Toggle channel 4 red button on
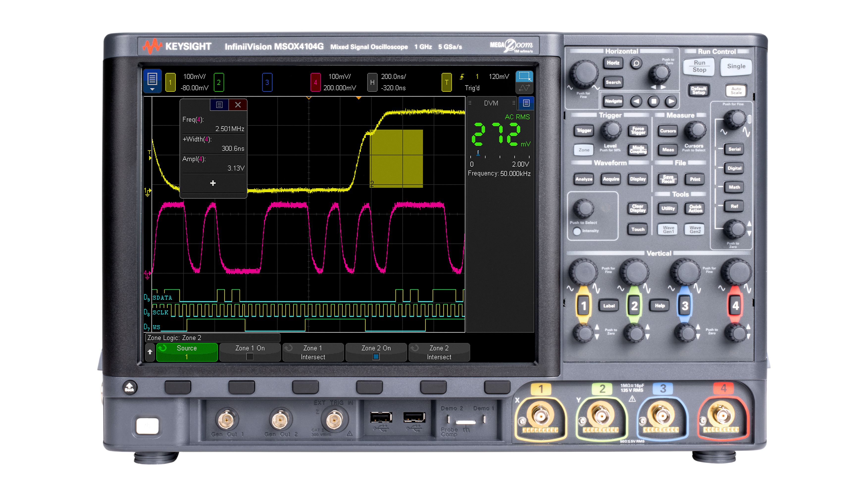 735,305
